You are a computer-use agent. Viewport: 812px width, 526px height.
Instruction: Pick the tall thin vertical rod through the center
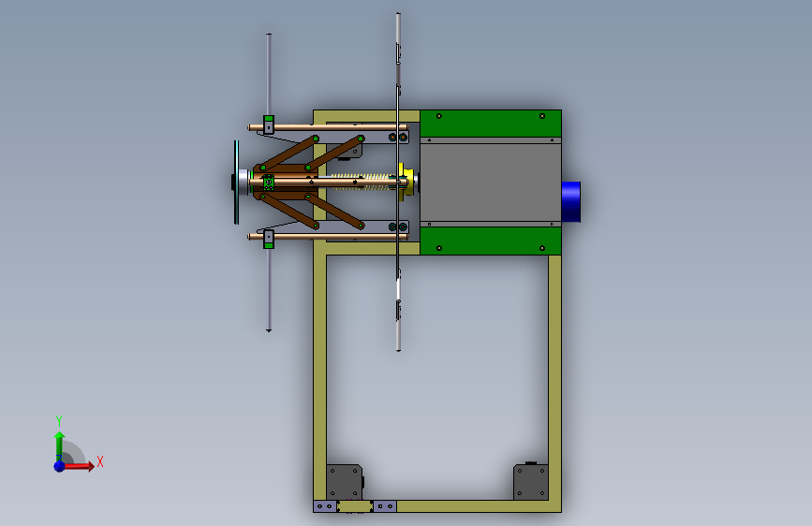[x=398, y=182]
